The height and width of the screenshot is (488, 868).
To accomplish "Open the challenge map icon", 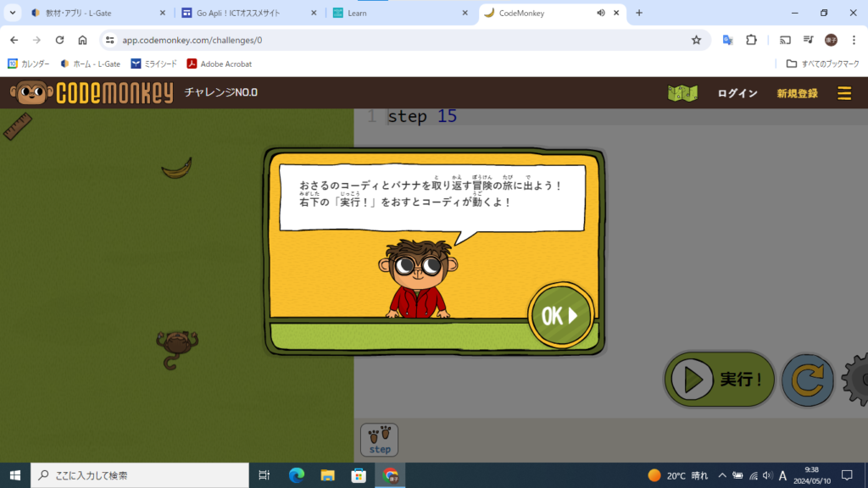I will point(682,93).
